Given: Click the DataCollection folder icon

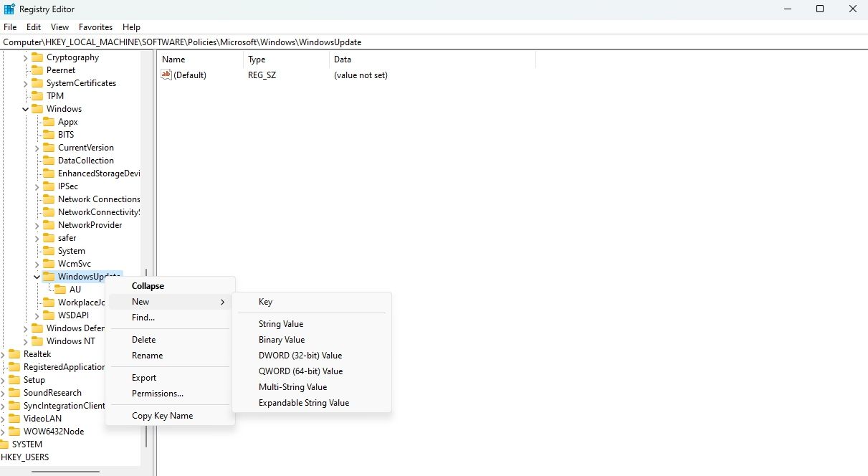Looking at the screenshot, I should (x=48, y=161).
